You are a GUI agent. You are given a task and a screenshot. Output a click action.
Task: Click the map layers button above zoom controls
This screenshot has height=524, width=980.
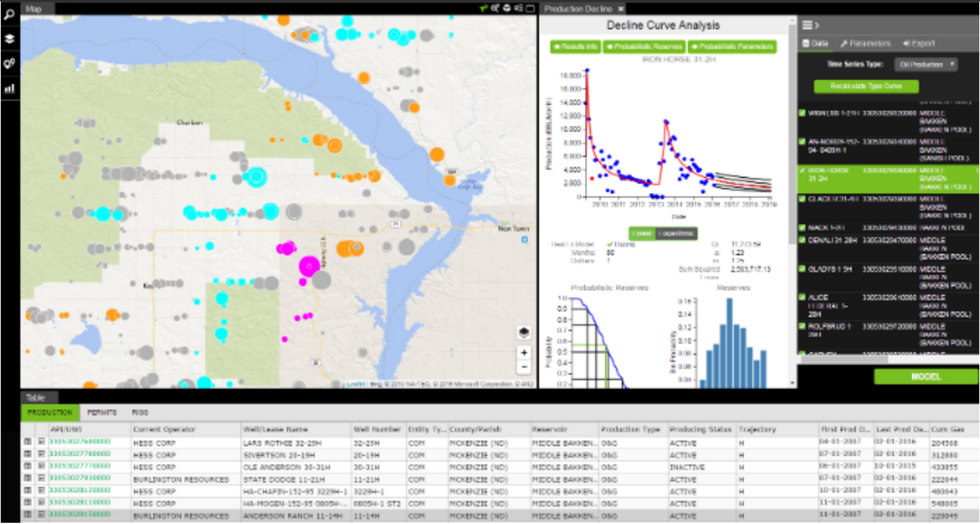click(x=524, y=332)
